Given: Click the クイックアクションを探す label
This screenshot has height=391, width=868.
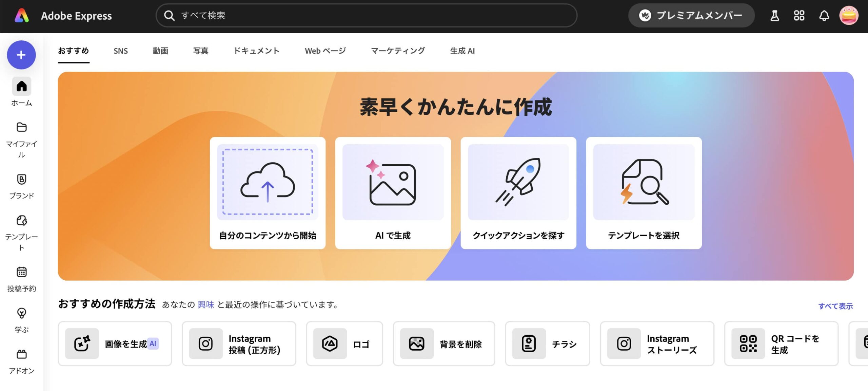Looking at the screenshot, I should 518,236.
